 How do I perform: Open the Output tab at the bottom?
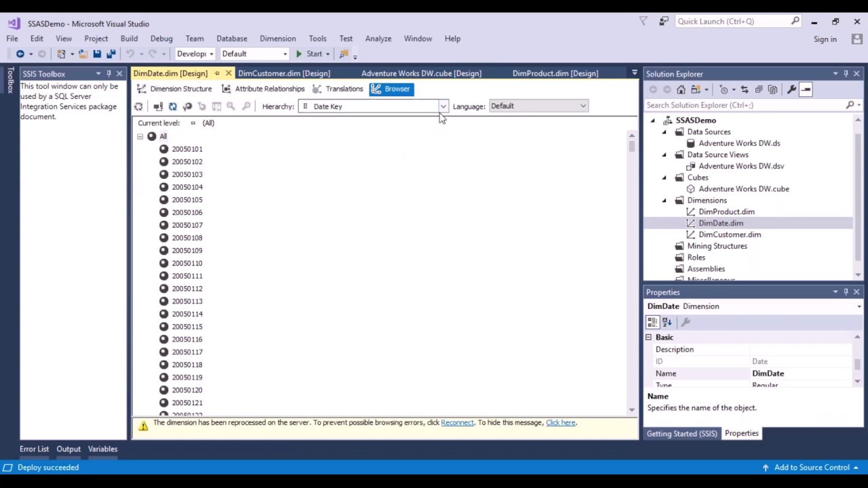(x=68, y=449)
